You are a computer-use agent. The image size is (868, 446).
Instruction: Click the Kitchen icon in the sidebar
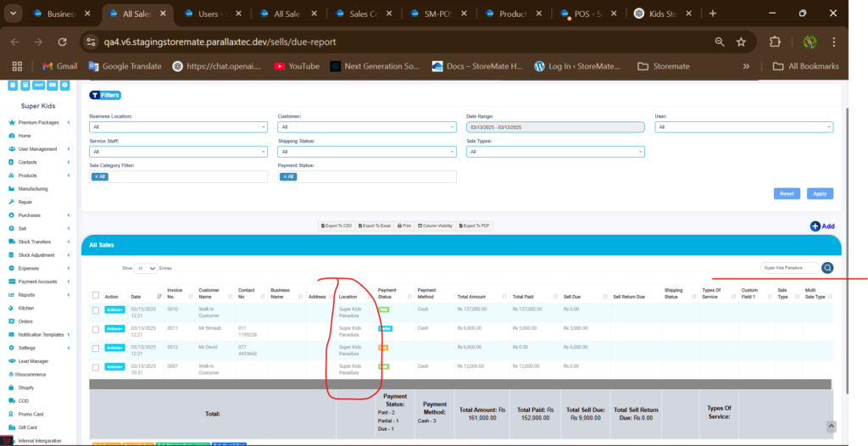point(12,308)
